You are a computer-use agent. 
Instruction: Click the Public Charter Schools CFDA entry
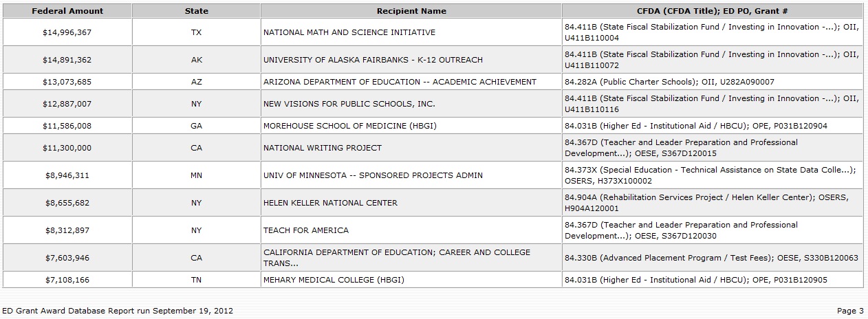coord(669,82)
